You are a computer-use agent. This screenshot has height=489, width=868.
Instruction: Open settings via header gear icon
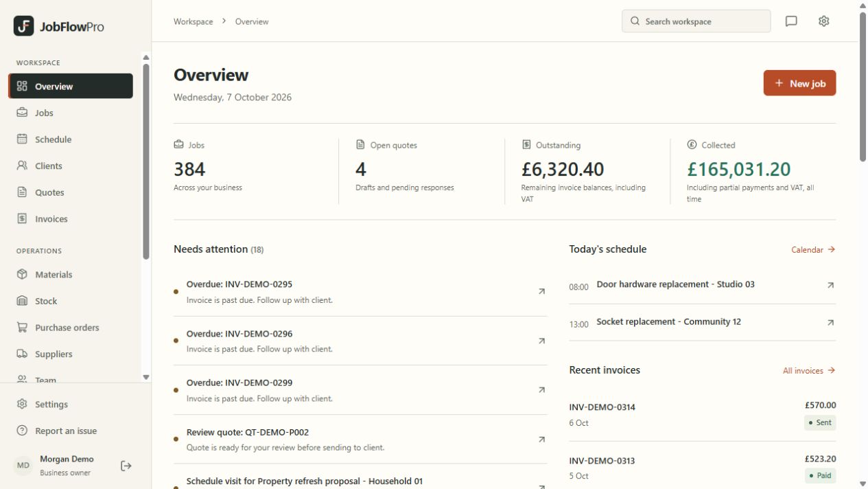click(x=824, y=21)
